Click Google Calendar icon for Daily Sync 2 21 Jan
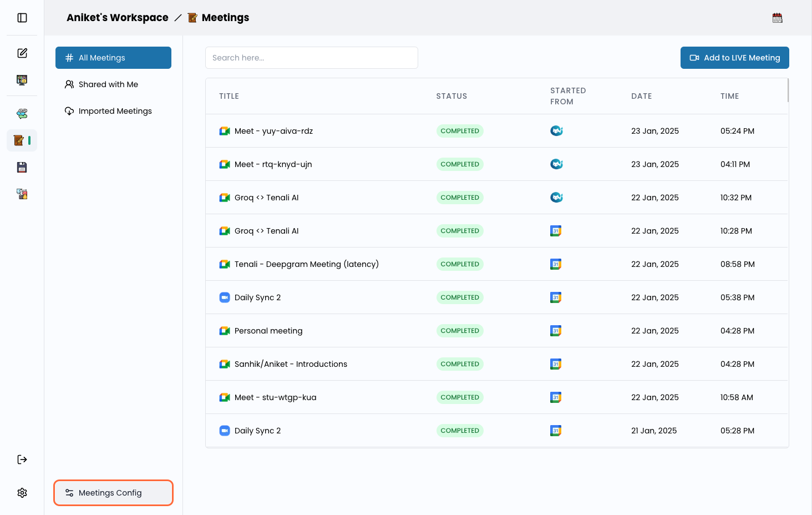 point(556,431)
